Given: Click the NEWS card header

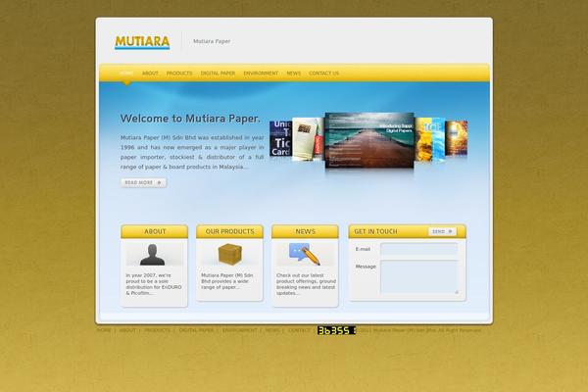Looking at the screenshot, I should [305, 231].
